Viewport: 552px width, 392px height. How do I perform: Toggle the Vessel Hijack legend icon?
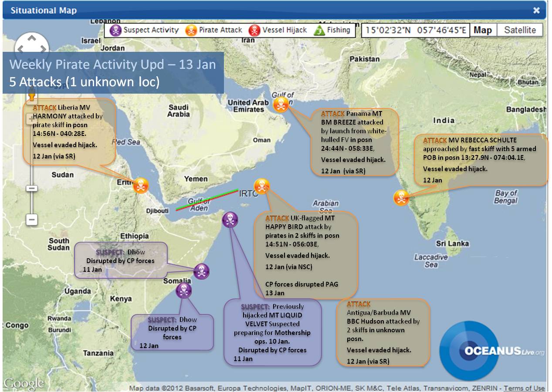coord(254,30)
